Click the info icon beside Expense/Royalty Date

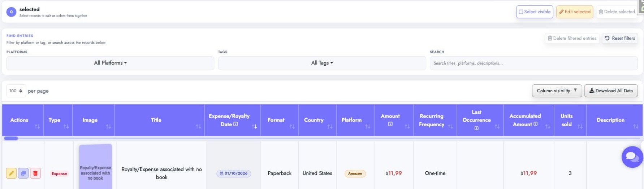tap(235, 124)
